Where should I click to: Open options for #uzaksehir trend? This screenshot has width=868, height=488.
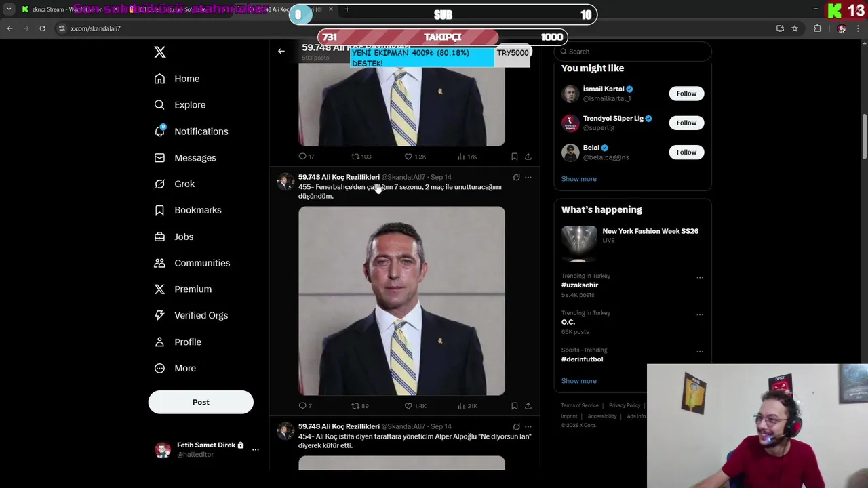[x=700, y=277]
